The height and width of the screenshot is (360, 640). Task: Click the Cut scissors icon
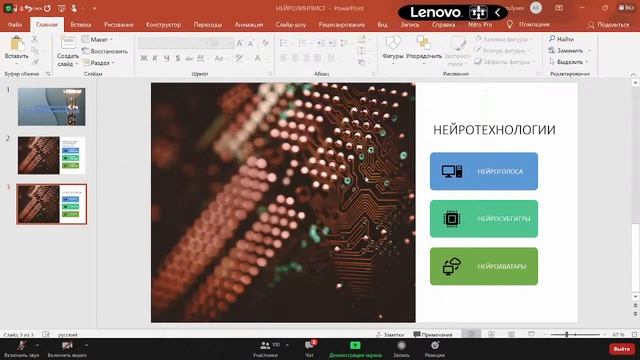click(35, 40)
